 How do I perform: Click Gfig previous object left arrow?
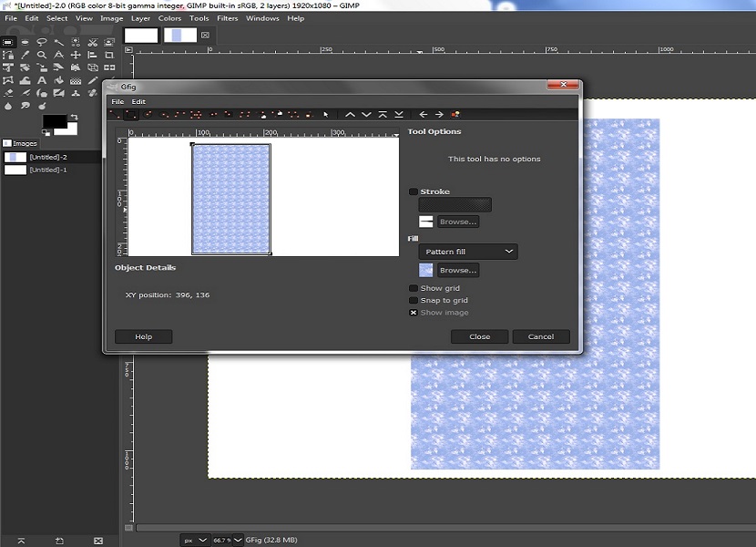point(423,115)
